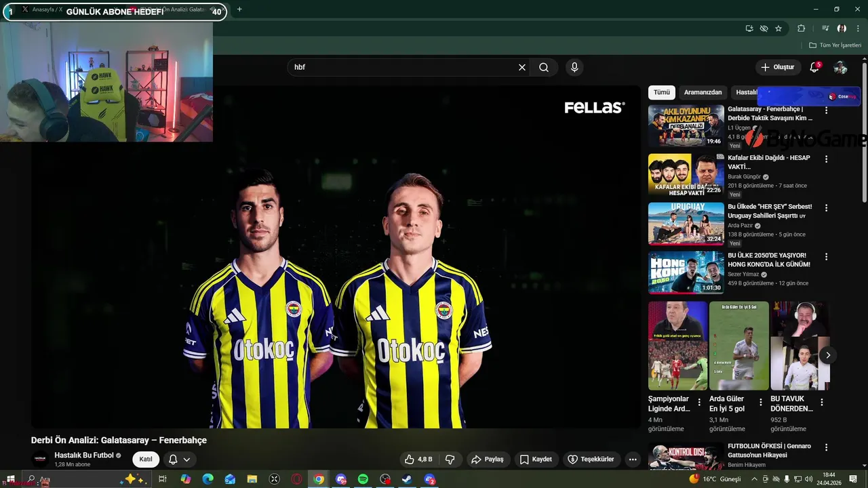Clear the search box text
Screen dimensions: 868x488
522,67
